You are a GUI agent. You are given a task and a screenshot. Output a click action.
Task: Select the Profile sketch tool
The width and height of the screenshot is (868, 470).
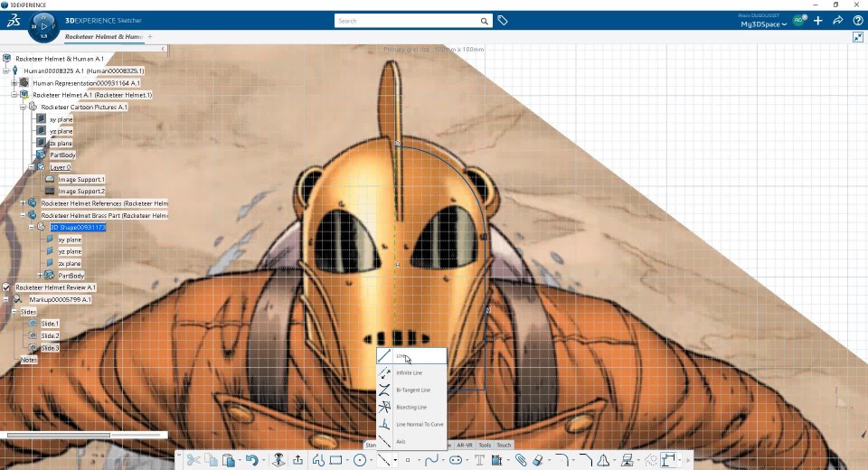[318, 460]
